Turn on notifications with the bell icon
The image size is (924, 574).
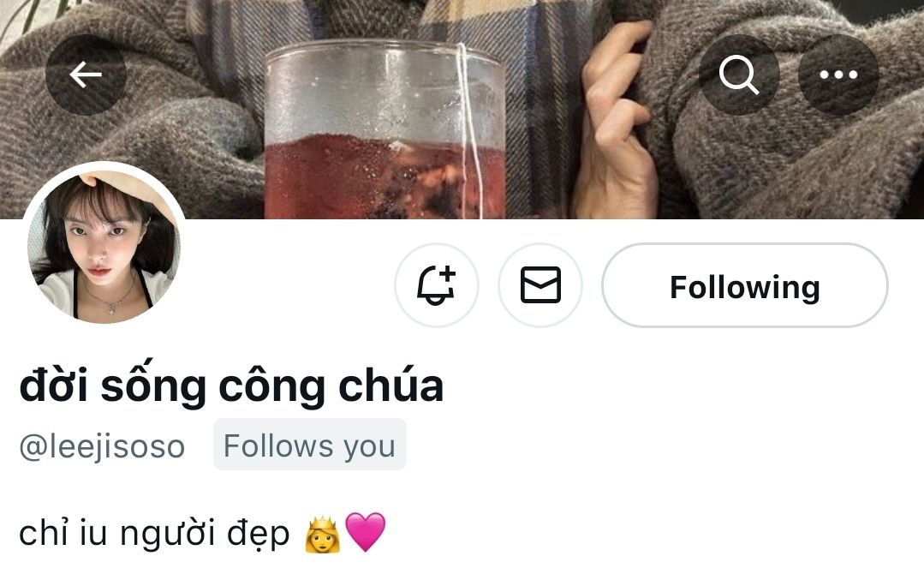click(437, 285)
